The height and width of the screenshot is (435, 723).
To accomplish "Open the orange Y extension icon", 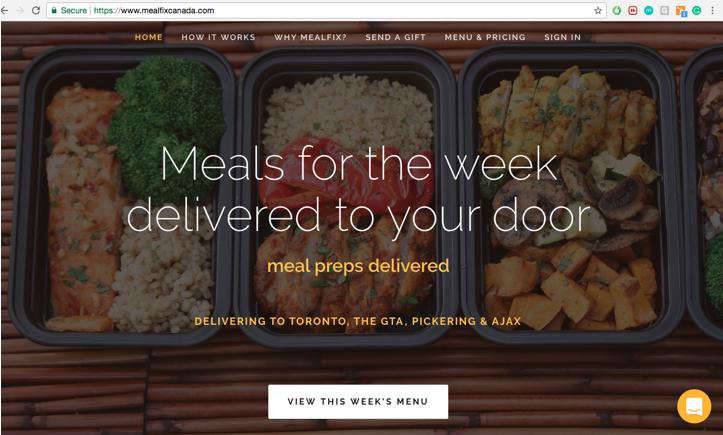I will [681, 11].
